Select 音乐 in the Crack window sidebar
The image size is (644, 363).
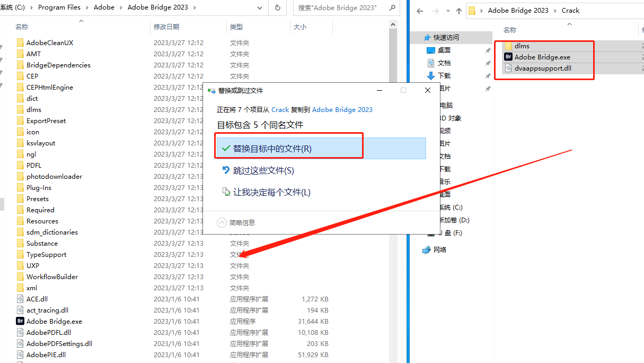point(444,181)
